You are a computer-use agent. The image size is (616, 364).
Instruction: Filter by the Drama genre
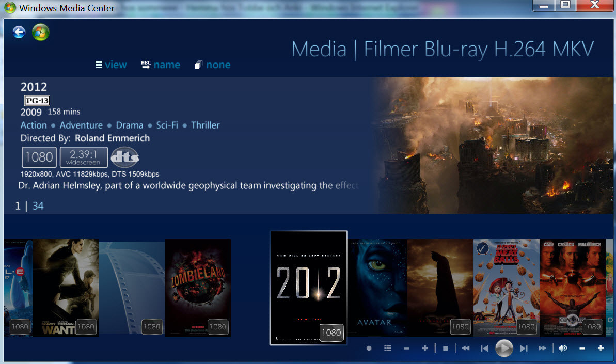tap(130, 125)
